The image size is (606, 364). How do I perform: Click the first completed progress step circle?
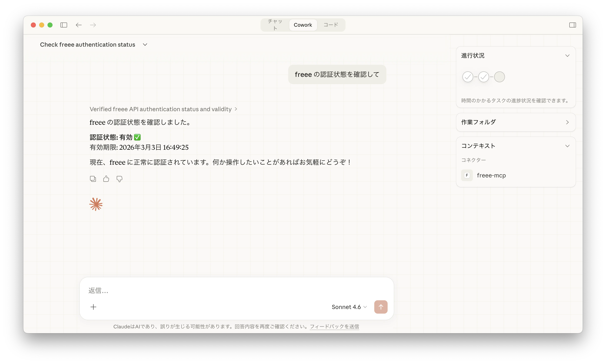[468, 77]
